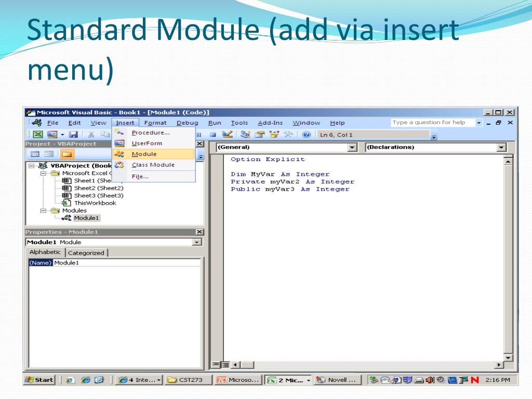Viewport: 532px width, 399px height.
Task: Open the Edit menu
Action: pos(74,123)
